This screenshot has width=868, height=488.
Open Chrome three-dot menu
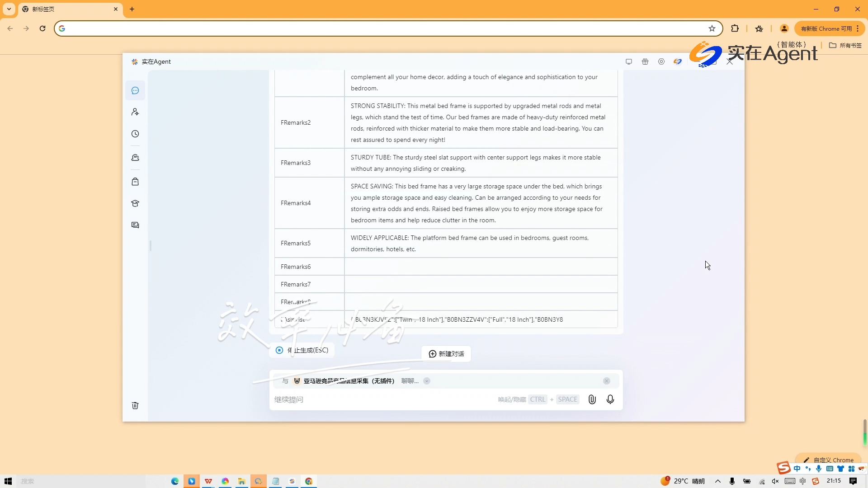click(x=858, y=28)
